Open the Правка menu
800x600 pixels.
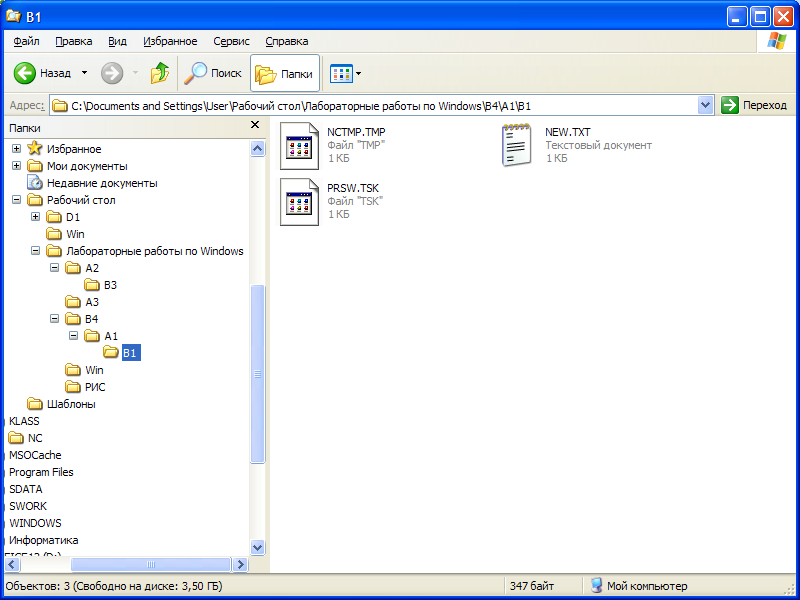[x=73, y=41]
